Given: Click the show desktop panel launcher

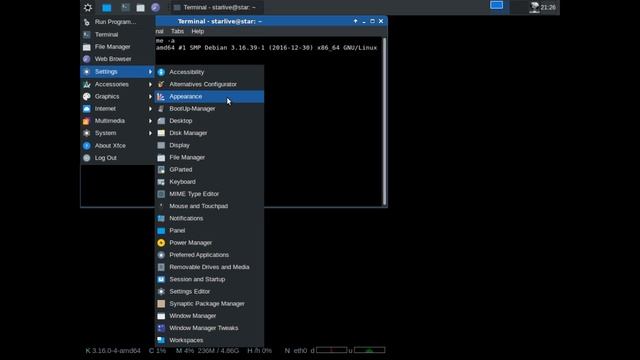Looking at the screenshot, I should (107, 7).
